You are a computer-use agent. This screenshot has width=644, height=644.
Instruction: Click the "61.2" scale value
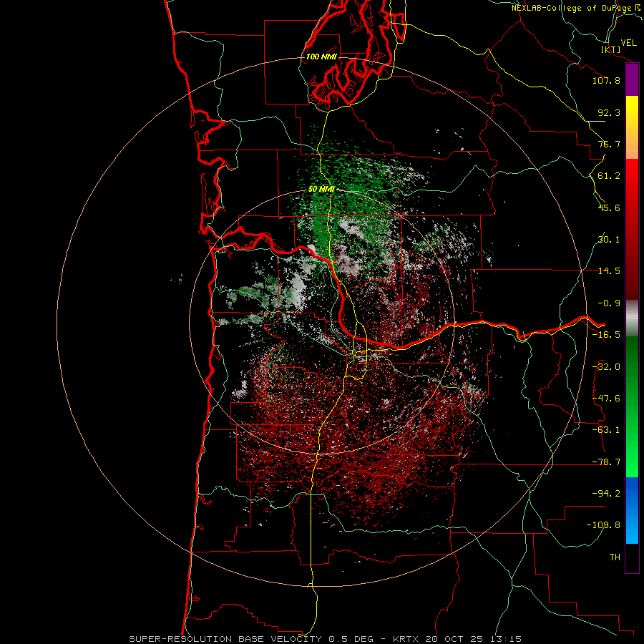609,176
